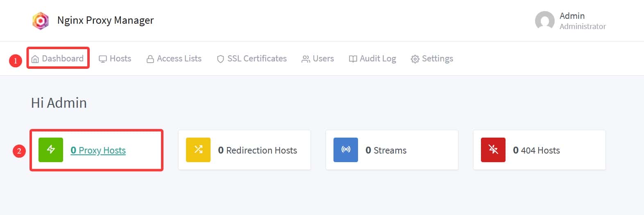Follow the 0 Proxy Hosts link

point(98,150)
